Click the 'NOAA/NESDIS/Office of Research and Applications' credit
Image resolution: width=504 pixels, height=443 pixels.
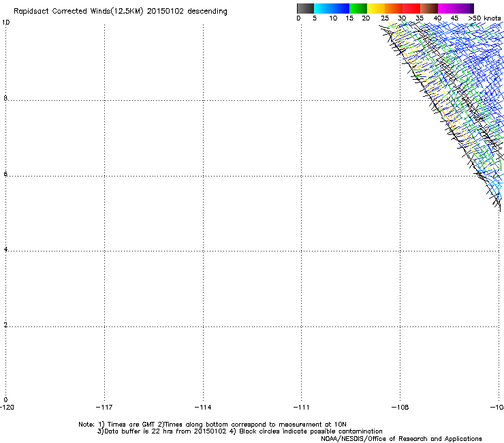click(401, 439)
